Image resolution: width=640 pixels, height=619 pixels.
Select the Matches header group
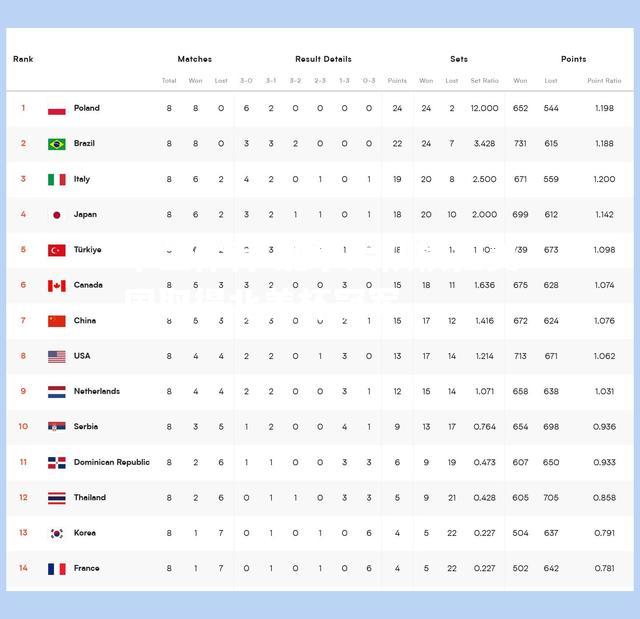(x=195, y=59)
